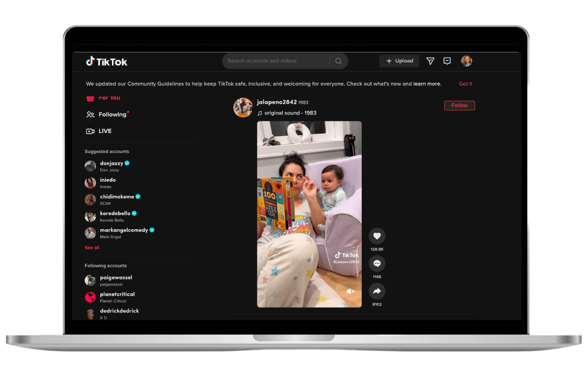Open the donjazzy account name

coord(112,163)
